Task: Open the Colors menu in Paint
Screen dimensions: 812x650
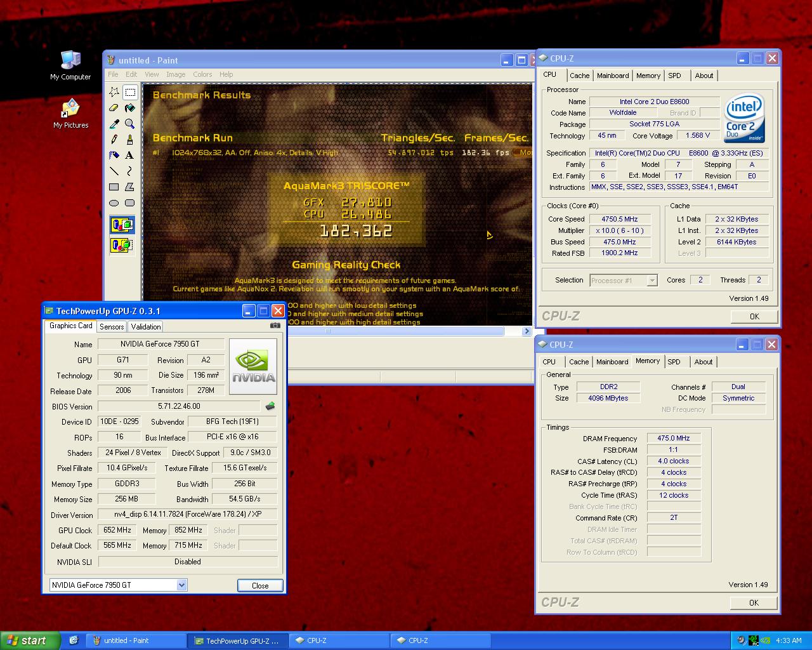Action: (x=202, y=74)
